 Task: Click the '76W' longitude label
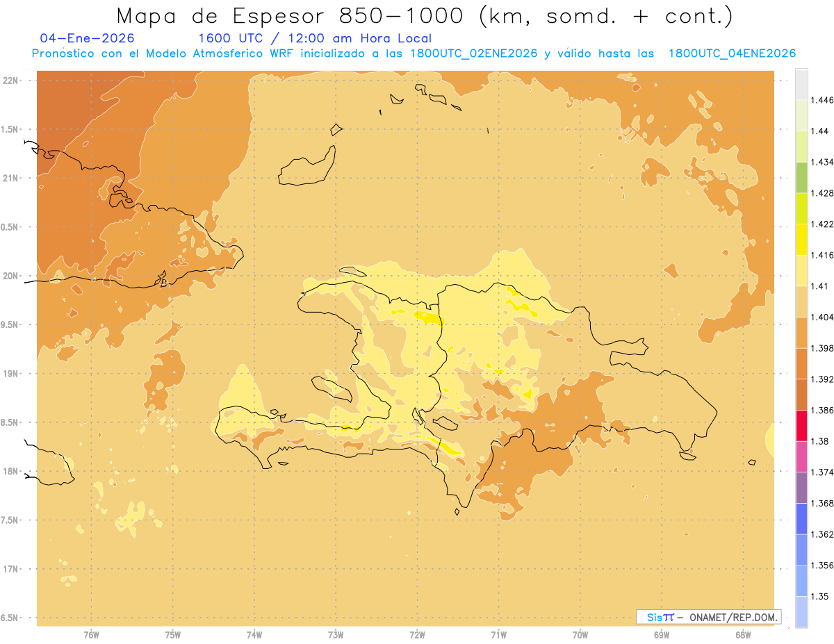pyautogui.click(x=91, y=635)
